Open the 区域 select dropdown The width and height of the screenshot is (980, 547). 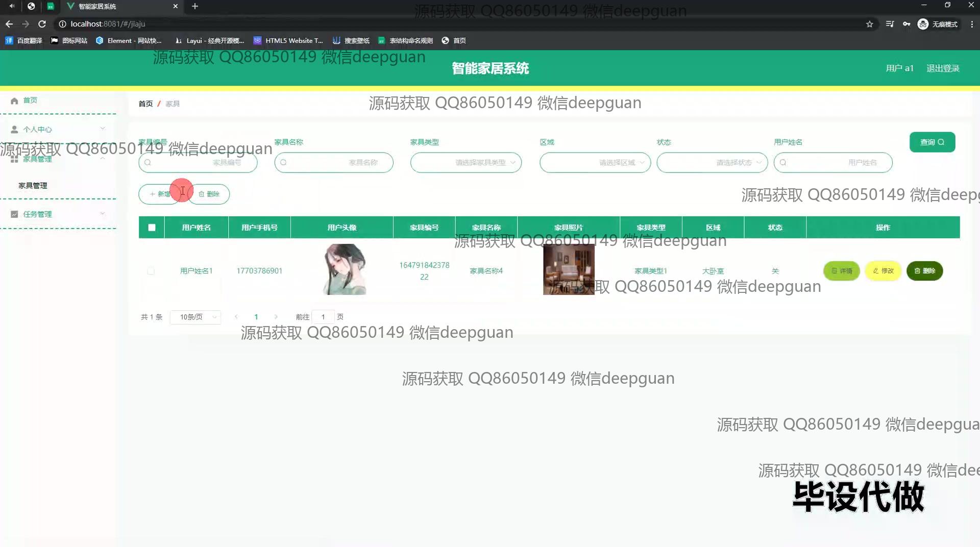[595, 163]
